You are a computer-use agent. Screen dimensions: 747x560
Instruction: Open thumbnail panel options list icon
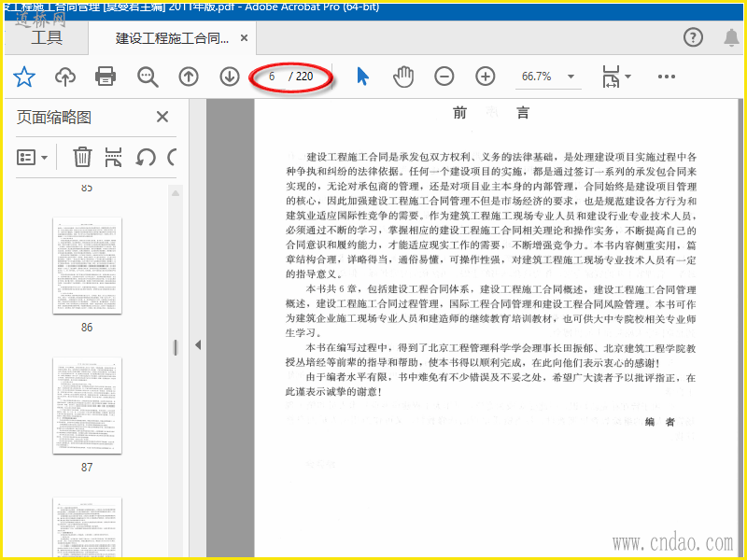click(32, 157)
